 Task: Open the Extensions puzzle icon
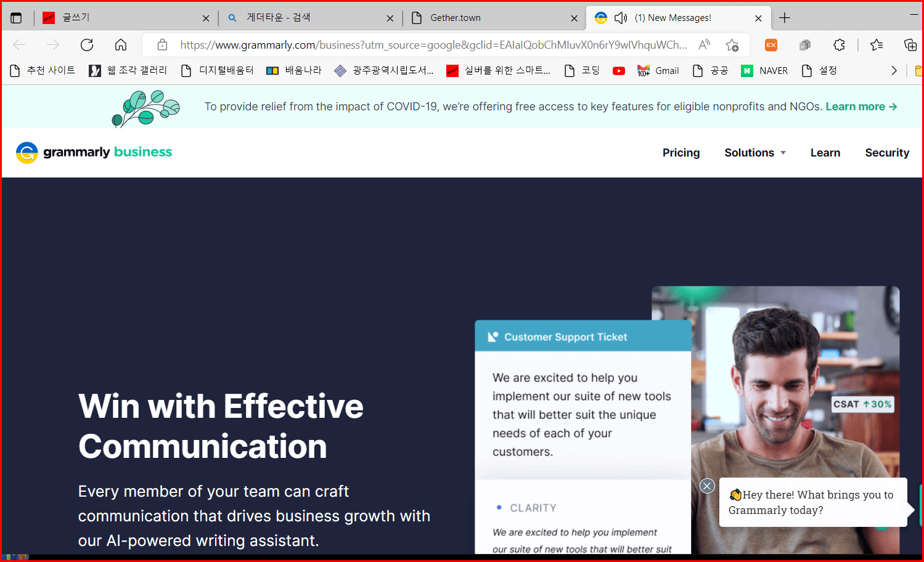(839, 45)
